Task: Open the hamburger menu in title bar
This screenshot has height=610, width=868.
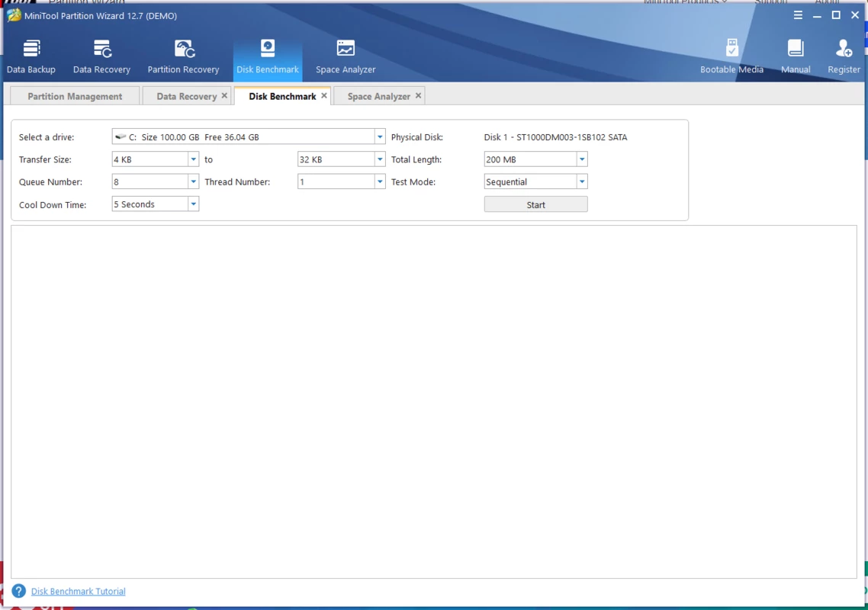Action: (798, 15)
